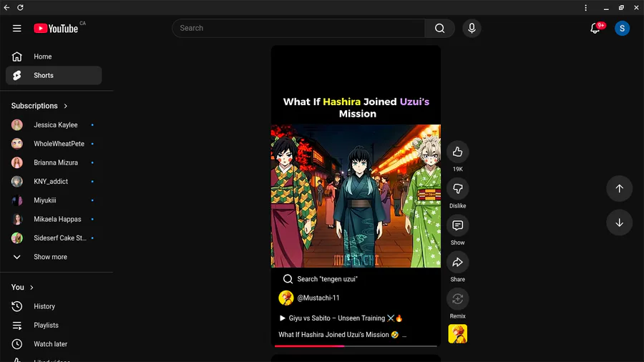Start voice search with the microphone
This screenshot has width=644, height=362.
[x=472, y=29]
